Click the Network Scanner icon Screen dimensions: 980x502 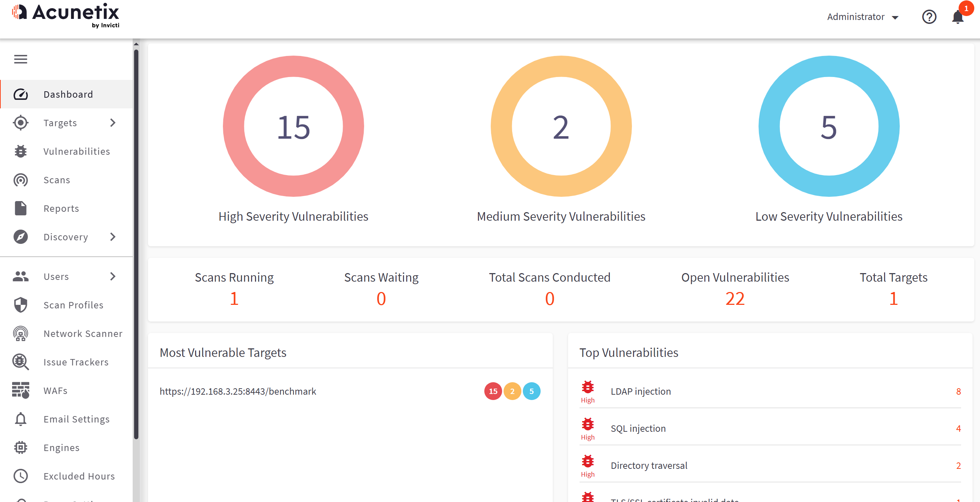21,333
